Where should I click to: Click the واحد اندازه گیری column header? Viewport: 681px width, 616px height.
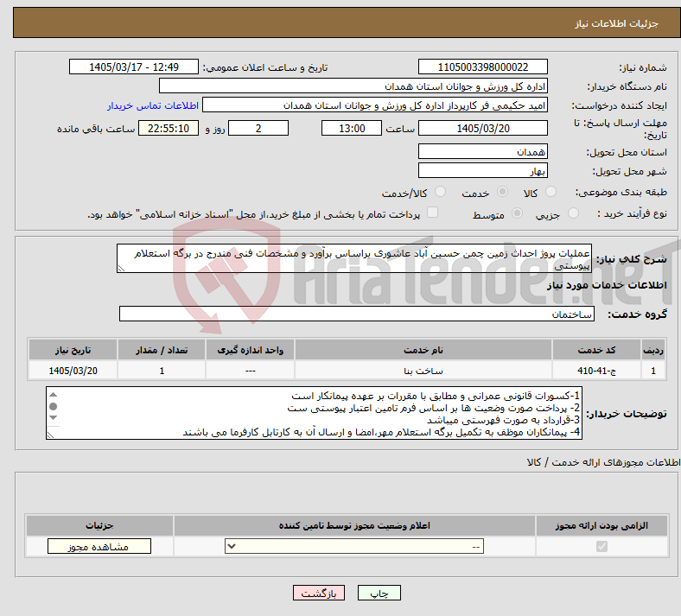[x=250, y=350]
